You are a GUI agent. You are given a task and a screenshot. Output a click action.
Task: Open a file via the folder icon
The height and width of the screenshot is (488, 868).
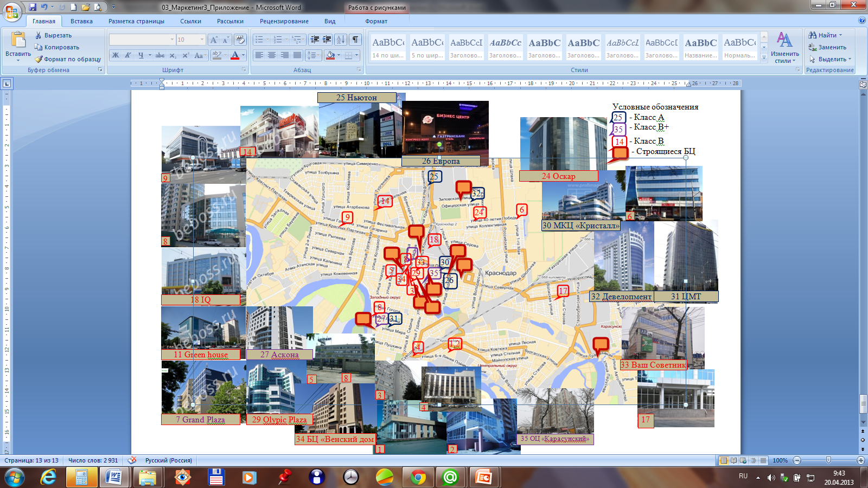point(86,7)
